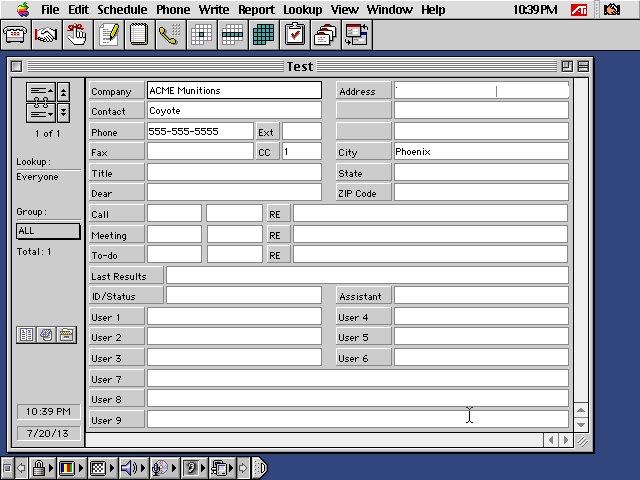Click the monitor color depth control strip module
The width and height of the screenshot is (640, 480).
coord(66,468)
